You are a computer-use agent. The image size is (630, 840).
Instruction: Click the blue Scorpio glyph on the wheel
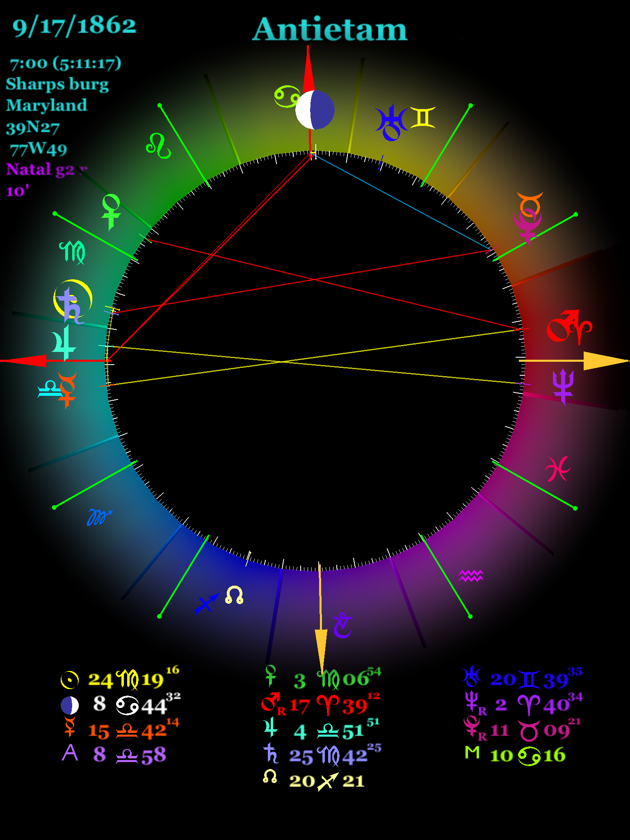click(99, 518)
